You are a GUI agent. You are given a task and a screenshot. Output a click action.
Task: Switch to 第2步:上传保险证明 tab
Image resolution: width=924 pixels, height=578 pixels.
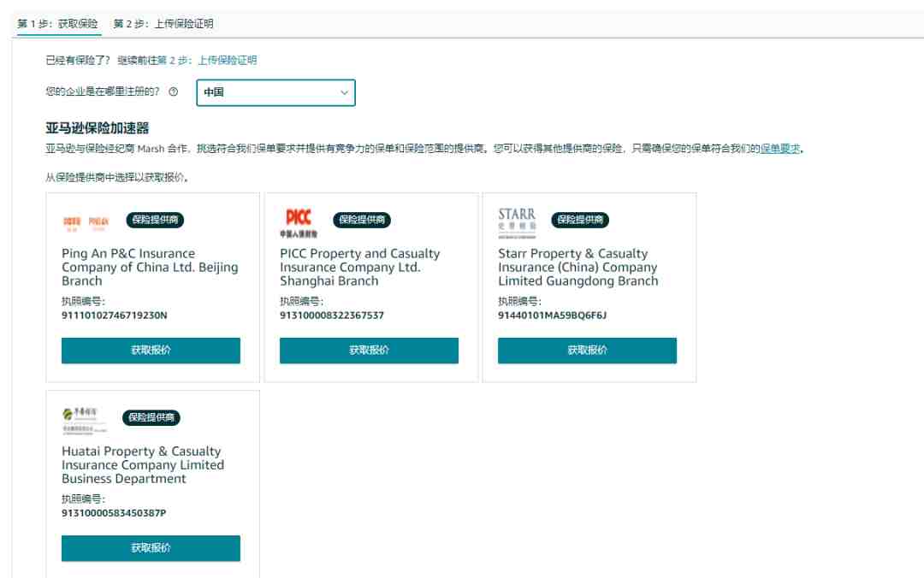point(163,24)
